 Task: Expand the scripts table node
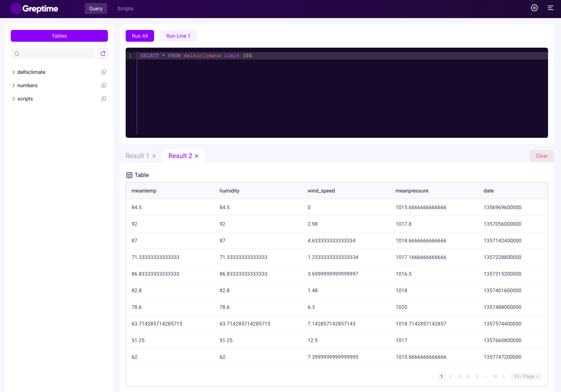(14, 99)
